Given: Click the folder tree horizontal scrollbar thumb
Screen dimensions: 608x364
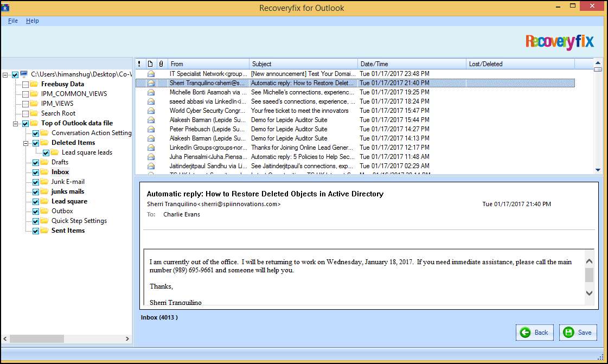Looking at the screenshot, I should 37,339.
